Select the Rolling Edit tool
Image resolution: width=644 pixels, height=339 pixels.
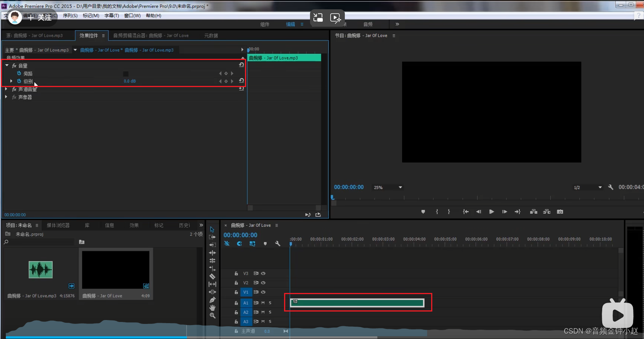(x=212, y=260)
